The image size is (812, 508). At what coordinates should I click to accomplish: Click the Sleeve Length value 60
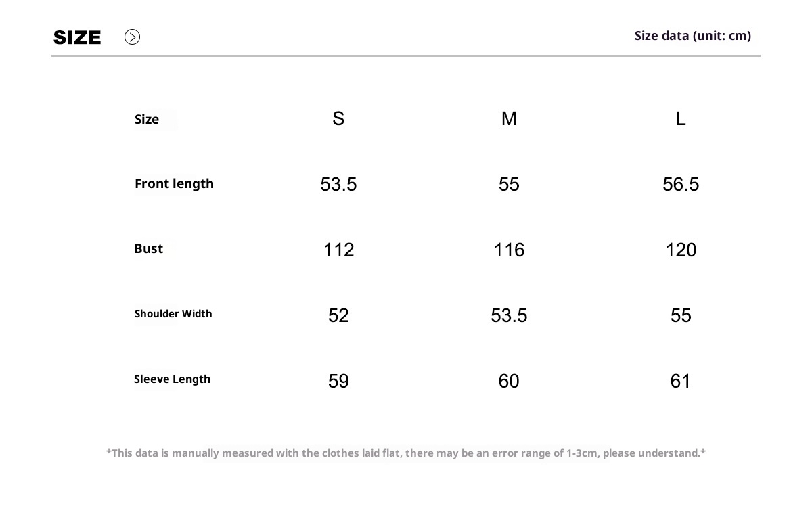(x=509, y=382)
